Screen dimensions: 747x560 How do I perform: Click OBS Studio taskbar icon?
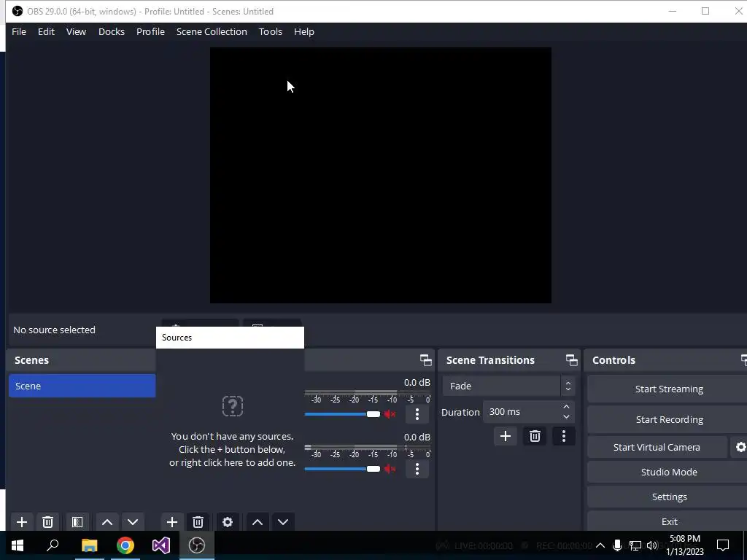pyautogui.click(x=197, y=545)
